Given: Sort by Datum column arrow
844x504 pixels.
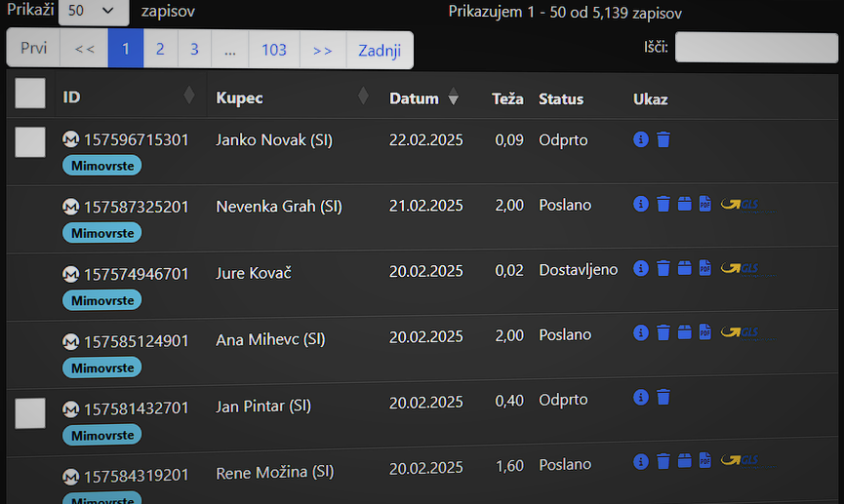Looking at the screenshot, I should (453, 98).
